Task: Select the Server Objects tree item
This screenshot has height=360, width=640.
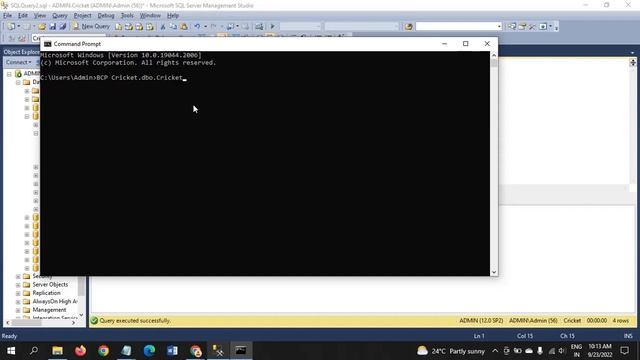Action: 50,284
